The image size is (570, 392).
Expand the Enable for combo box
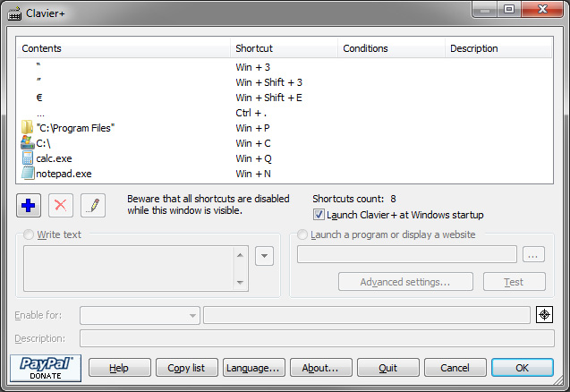coord(193,315)
